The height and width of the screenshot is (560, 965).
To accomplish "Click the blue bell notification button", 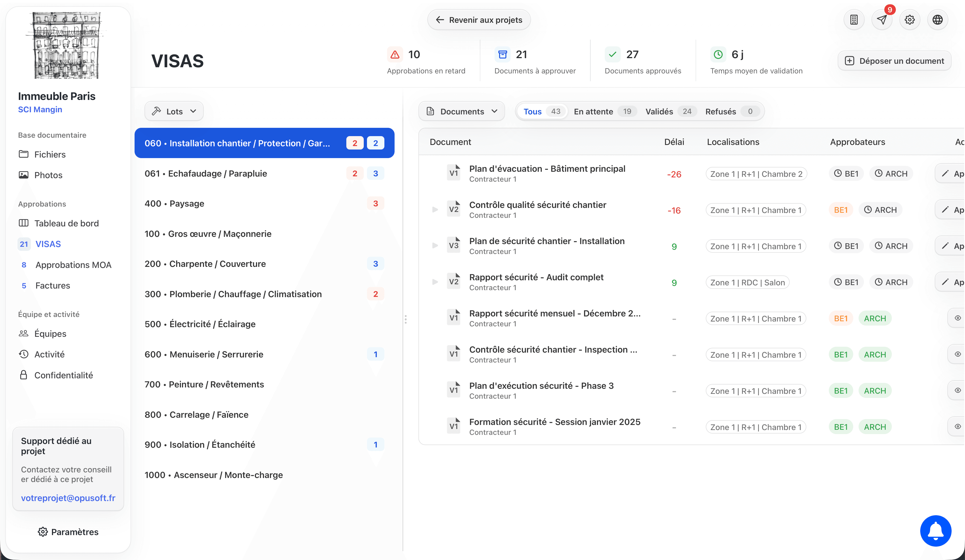I will 935,531.
